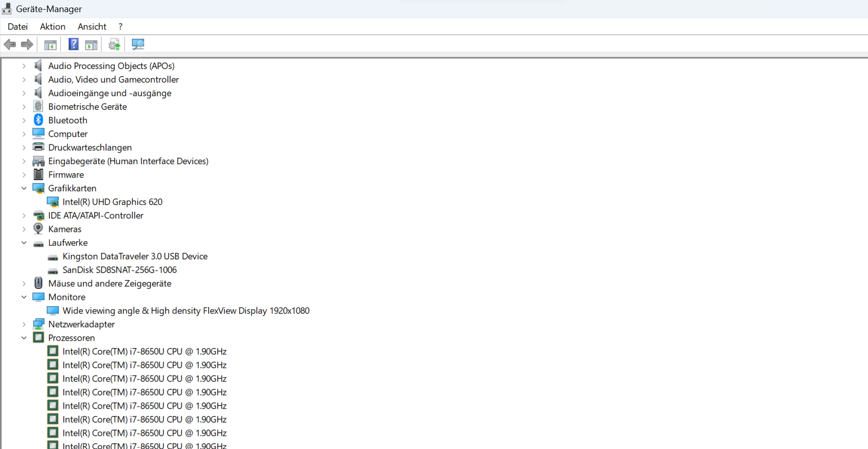Open the Ansicht menu
Viewport: 868px width, 449px height.
click(x=92, y=27)
